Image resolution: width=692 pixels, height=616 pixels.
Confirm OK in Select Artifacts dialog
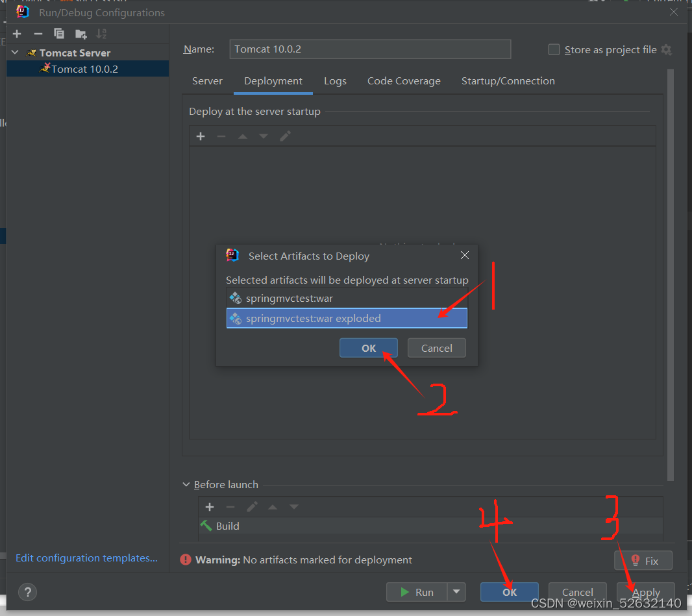click(369, 348)
